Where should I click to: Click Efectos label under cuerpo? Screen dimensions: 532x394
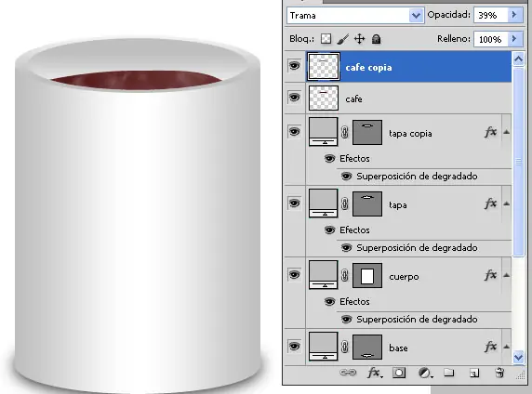click(354, 301)
